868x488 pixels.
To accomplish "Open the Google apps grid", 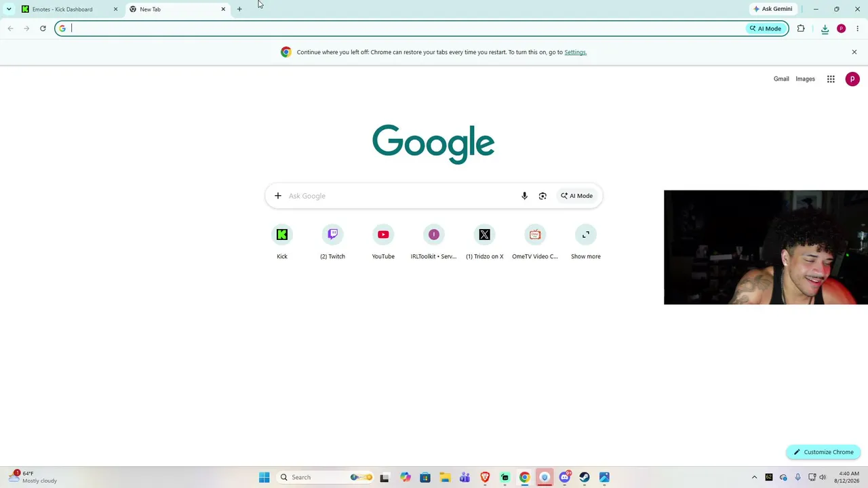I will (x=831, y=79).
